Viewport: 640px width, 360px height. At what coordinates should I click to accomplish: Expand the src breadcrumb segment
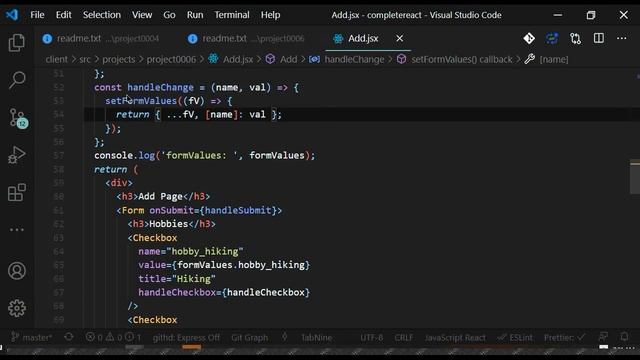[85, 59]
